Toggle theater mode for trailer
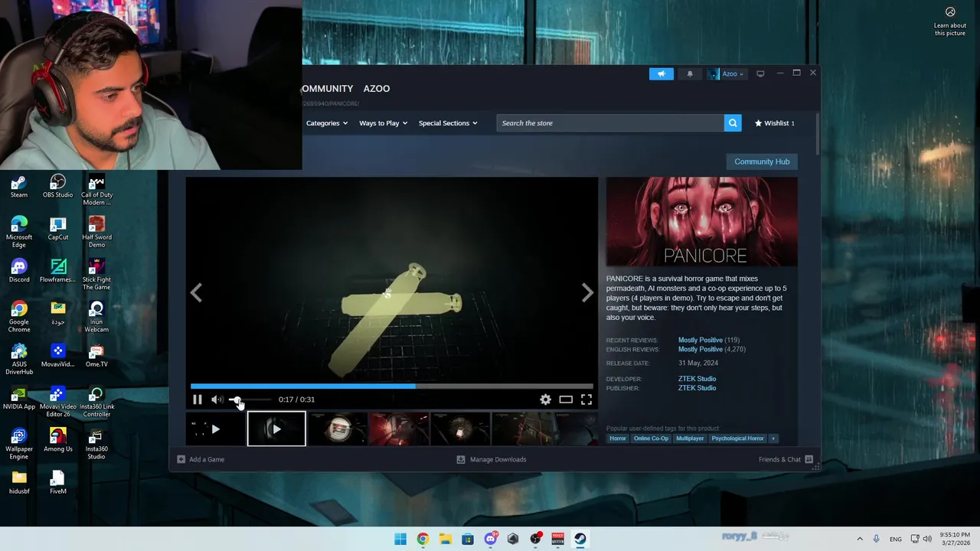The height and width of the screenshot is (551, 980). tap(566, 399)
